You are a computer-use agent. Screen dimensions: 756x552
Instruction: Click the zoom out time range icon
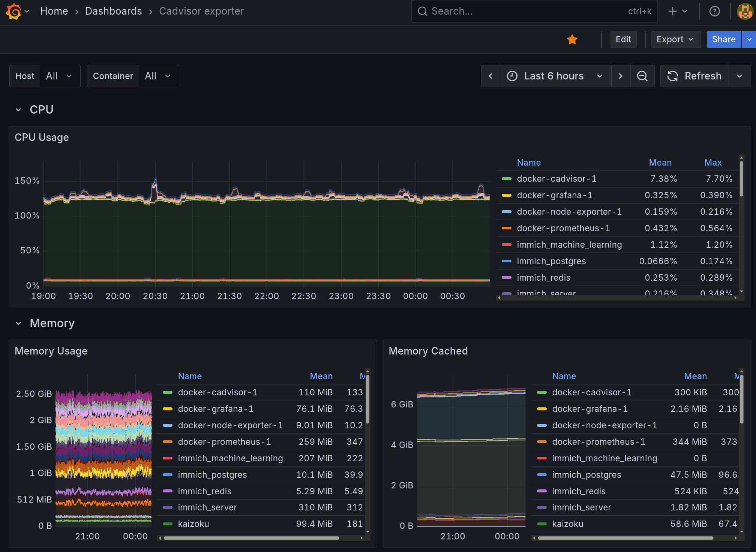point(642,76)
